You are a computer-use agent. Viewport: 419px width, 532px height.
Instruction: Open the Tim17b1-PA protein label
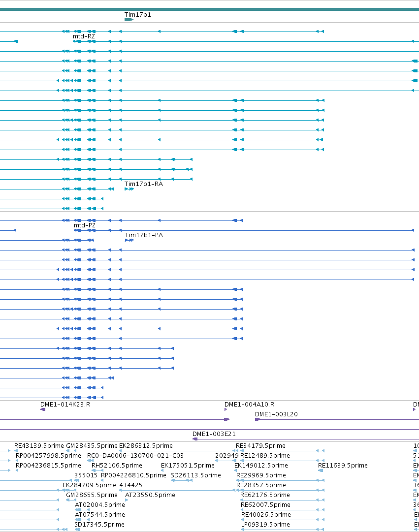pos(144,235)
